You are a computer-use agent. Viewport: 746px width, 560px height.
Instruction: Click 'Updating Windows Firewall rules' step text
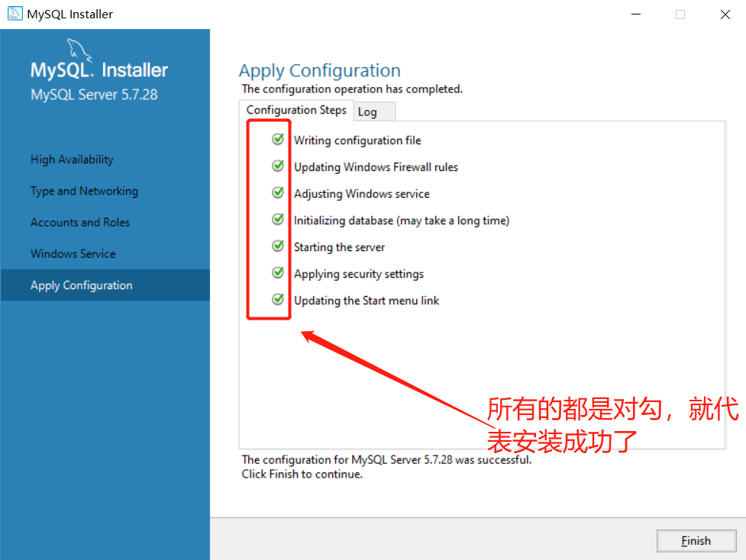[x=376, y=167]
